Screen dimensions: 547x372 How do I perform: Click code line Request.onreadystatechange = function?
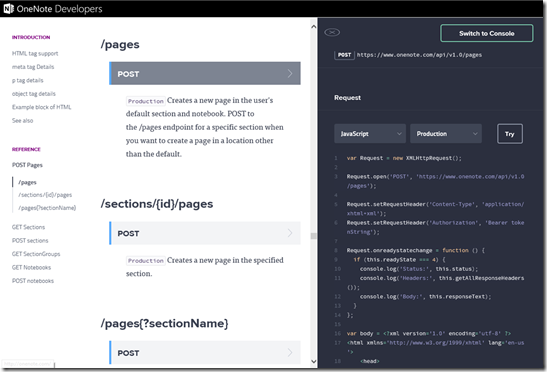pos(415,250)
